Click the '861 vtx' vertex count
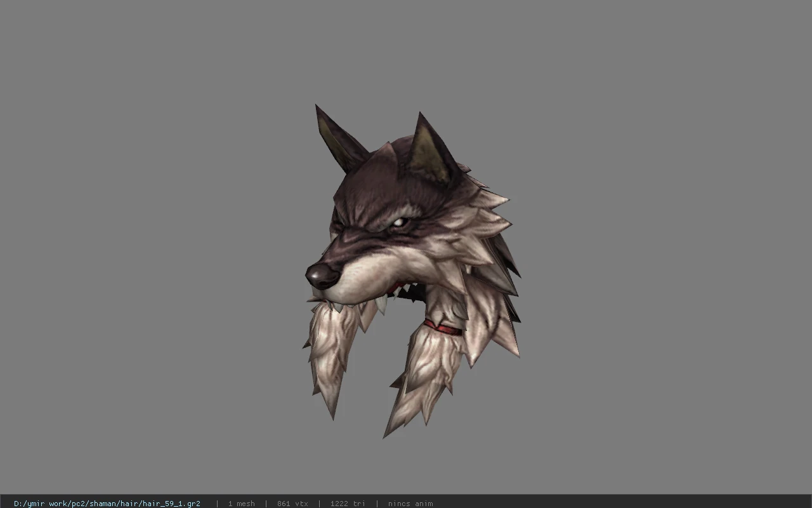 pos(292,504)
